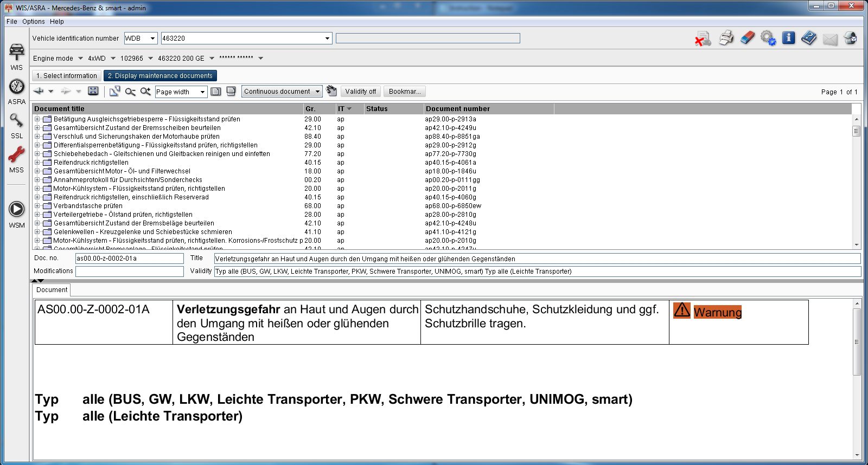Expand the Annahmeprotokoll für Durchsichten/Sonderchecks row

[x=37, y=180]
